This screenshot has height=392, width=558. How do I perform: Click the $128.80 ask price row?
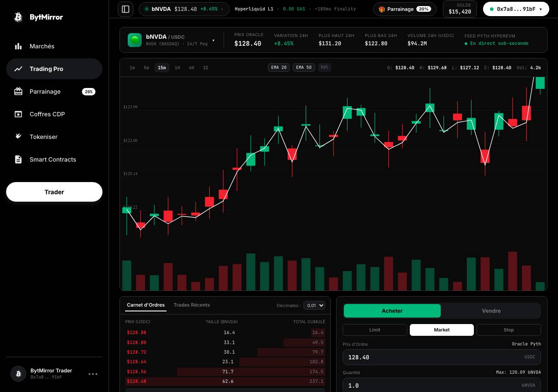point(225,342)
